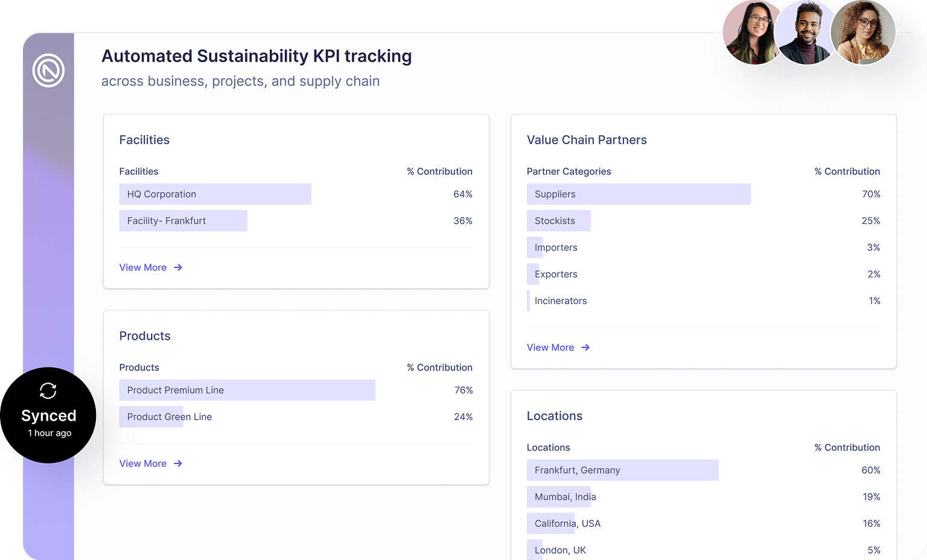Click the 19% contribution value
Viewport: 927px width, 560px height.
point(871,497)
